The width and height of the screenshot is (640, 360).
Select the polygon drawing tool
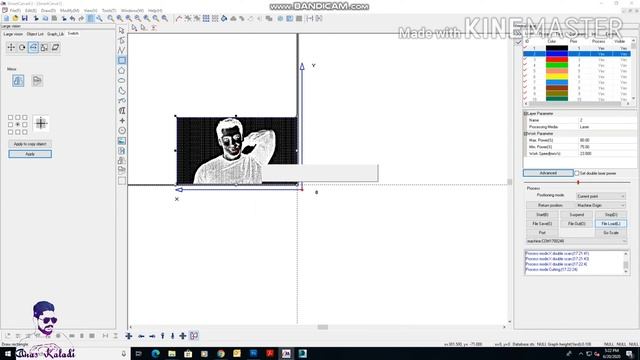[122, 71]
